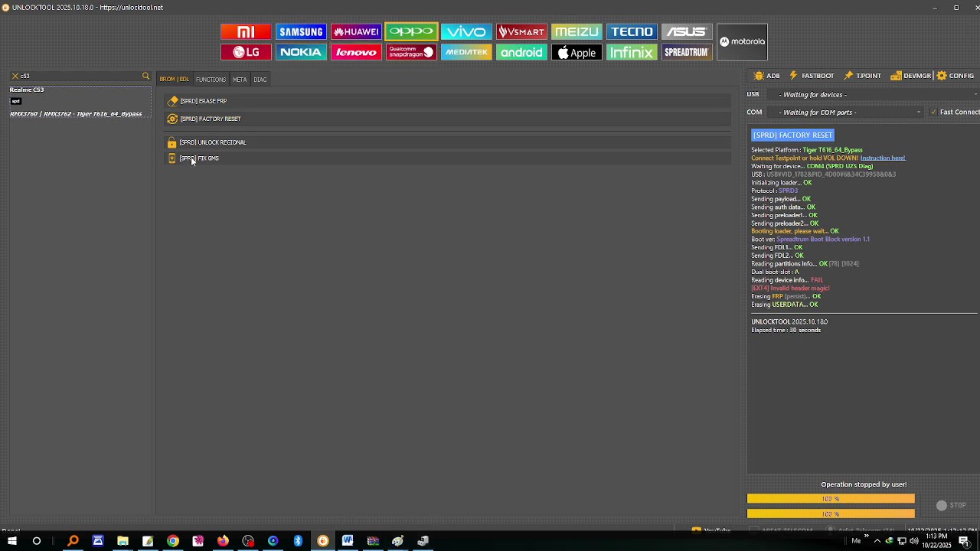This screenshot has height=551, width=980.
Task: Select the Android brand logo
Action: coord(521,52)
